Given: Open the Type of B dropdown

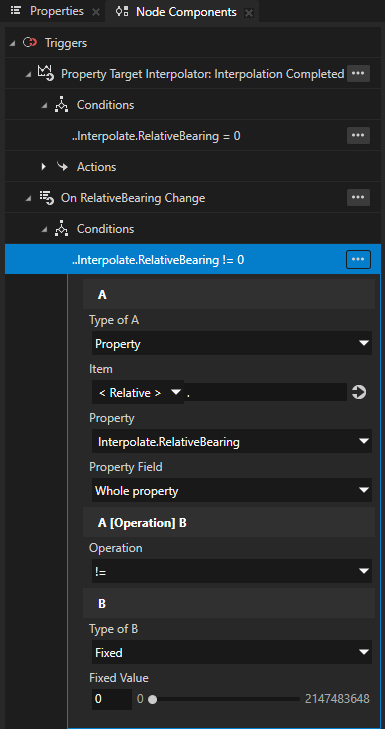Looking at the screenshot, I should click(x=232, y=652).
